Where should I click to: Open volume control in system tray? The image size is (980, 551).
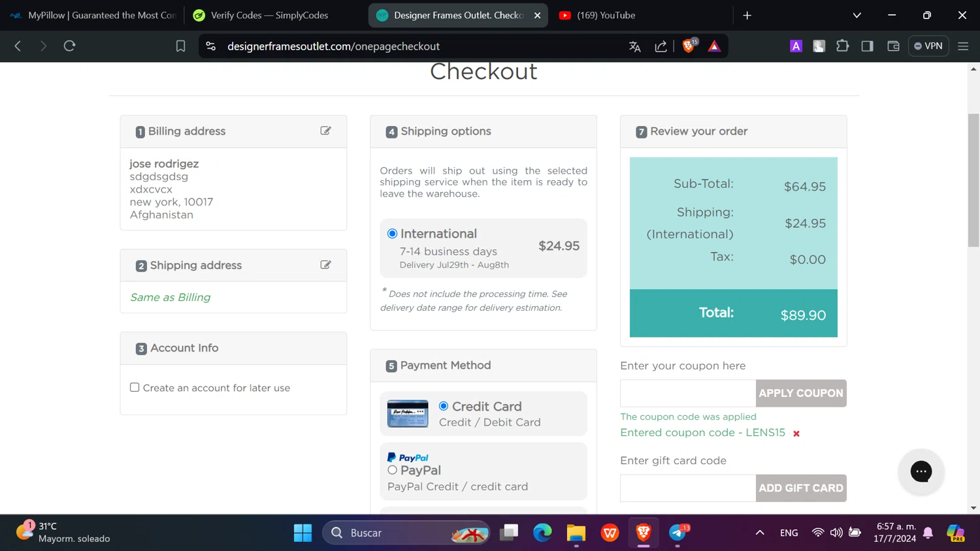coord(836,533)
